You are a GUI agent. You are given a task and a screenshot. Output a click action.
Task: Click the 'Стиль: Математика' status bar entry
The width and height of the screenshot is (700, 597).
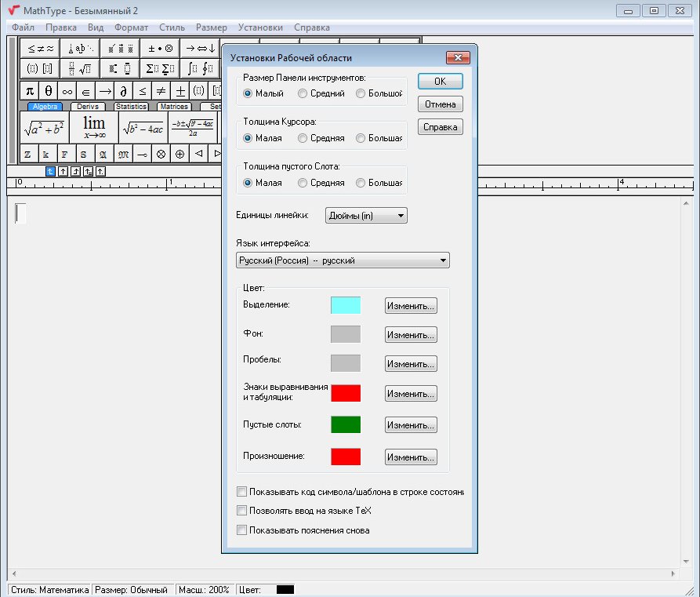49,589
